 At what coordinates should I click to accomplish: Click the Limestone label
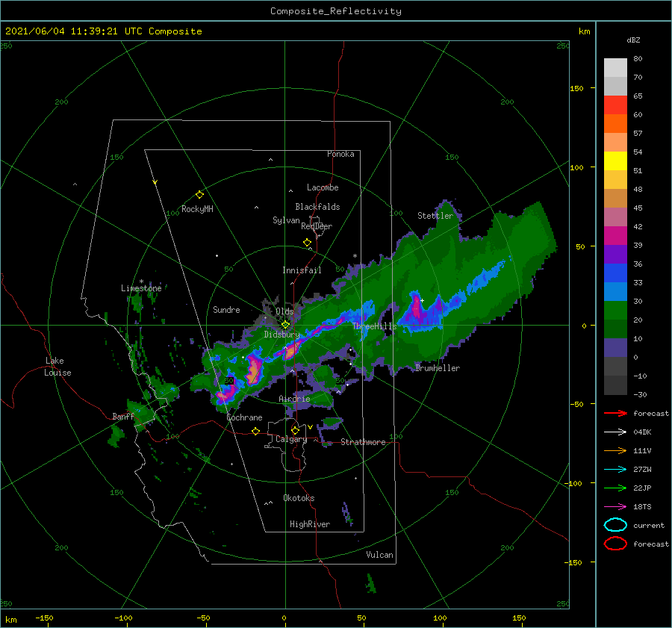(141, 288)
